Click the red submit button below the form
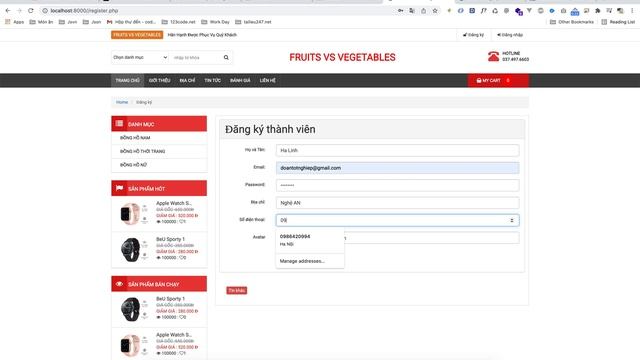640x360 pixels. (237, 290)
